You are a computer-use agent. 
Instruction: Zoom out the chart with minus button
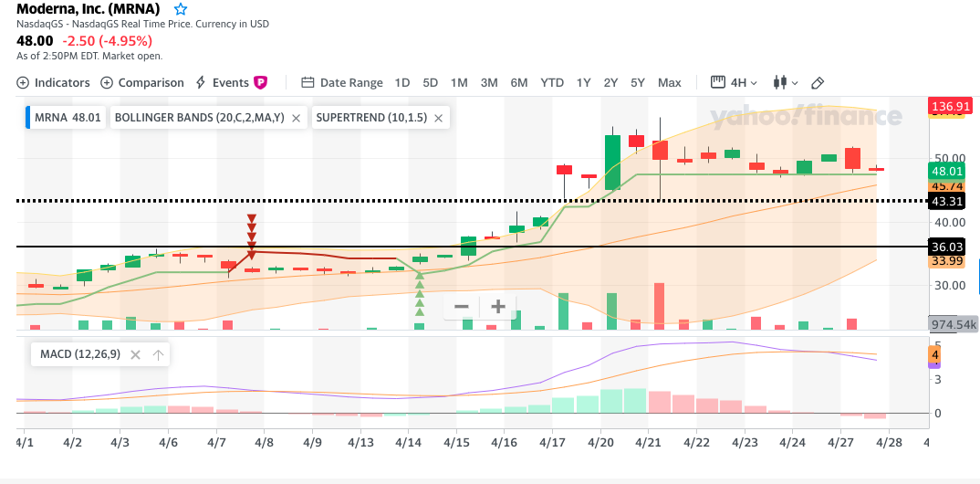tap(462, 307)
